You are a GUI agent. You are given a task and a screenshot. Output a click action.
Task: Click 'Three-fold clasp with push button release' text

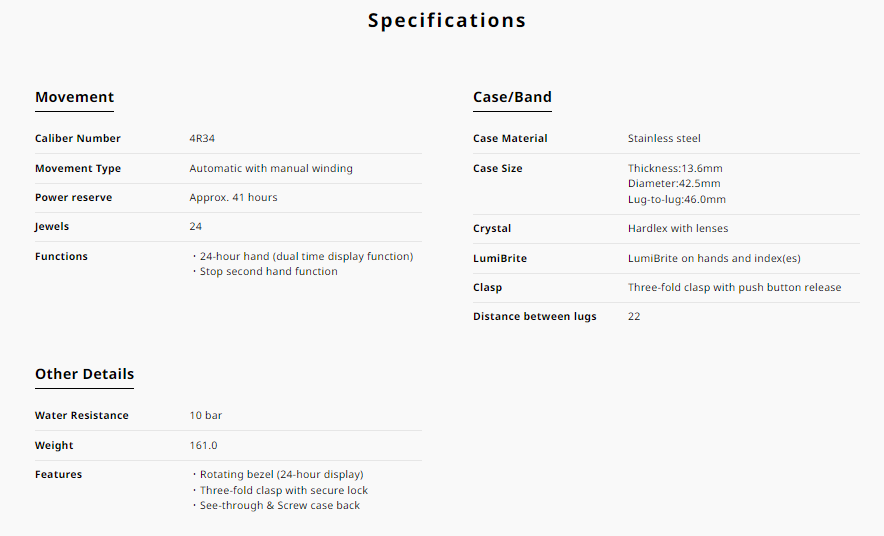[734, 288]
